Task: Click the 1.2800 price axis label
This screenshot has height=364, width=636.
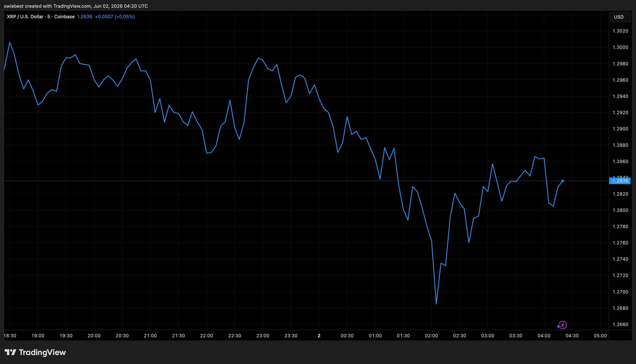Action: pos(620,210)
